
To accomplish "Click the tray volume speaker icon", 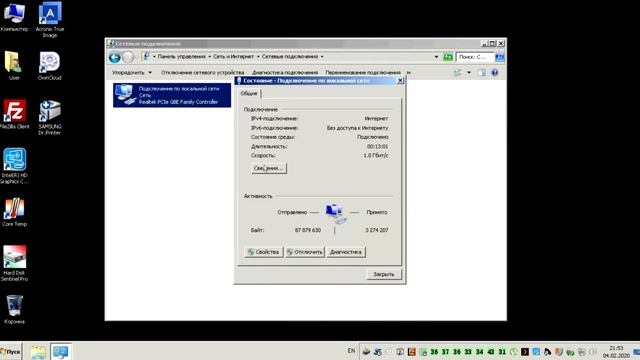I will pos(593,352).
